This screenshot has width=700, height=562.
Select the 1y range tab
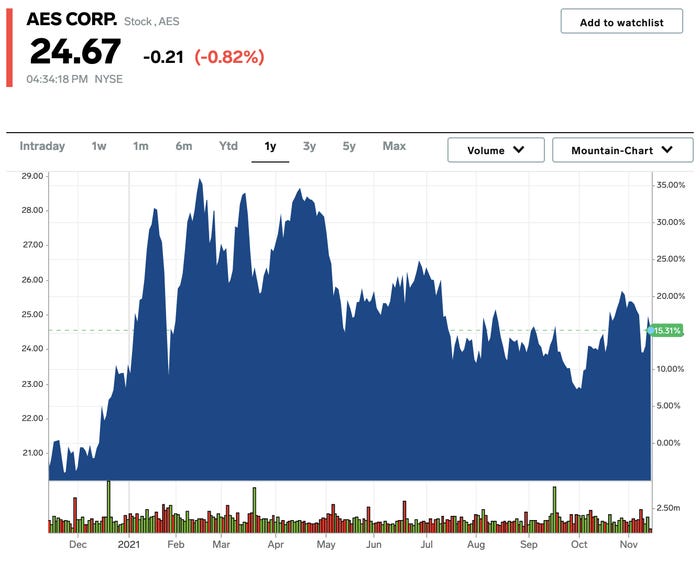[270, 146]
